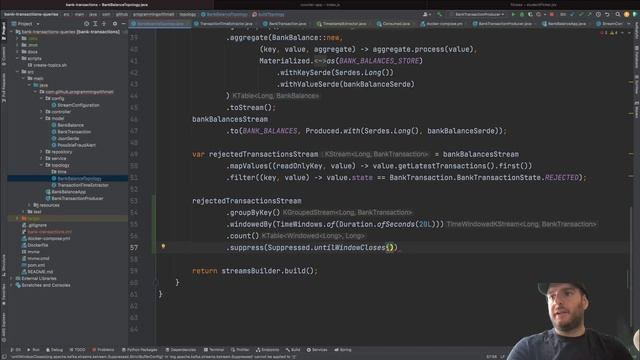Collapse the topology package folder
640x360 pixels.
(x=41, y=165)
